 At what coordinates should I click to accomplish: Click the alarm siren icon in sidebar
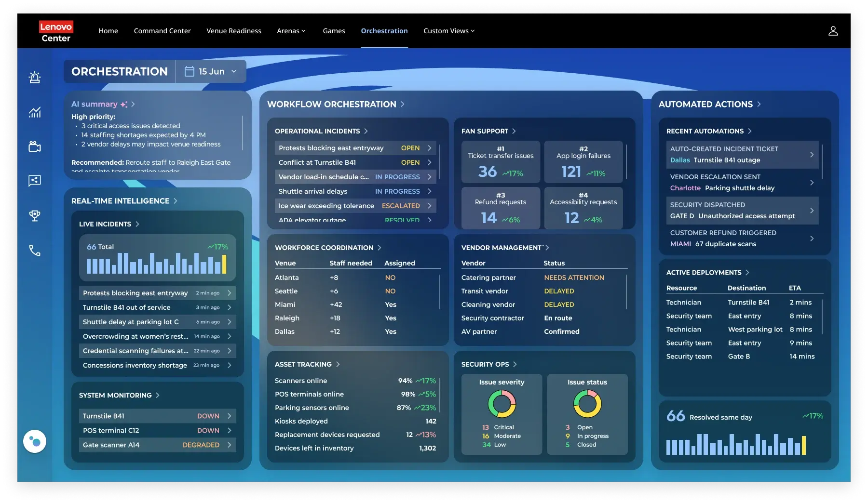pyautogui.click(x=35, y=78)
